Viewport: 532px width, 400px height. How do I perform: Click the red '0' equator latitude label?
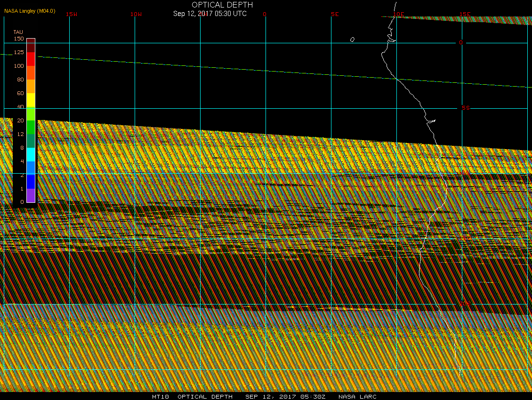(x=461, y=42)
